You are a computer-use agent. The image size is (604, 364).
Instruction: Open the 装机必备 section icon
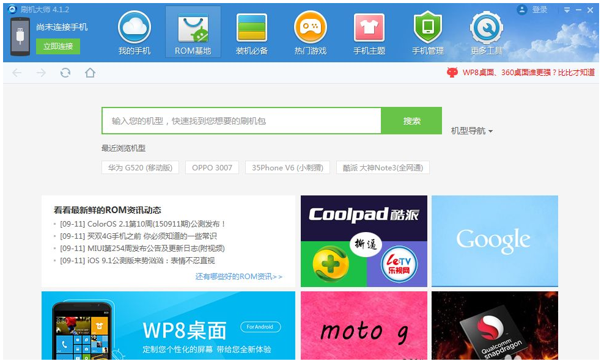click(252, 29)
